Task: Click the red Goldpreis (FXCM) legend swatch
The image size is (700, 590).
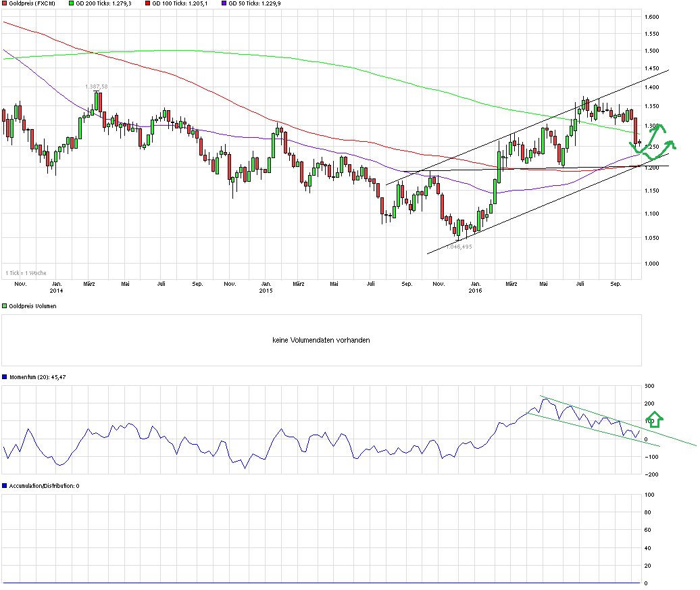Action: (5, 3)
